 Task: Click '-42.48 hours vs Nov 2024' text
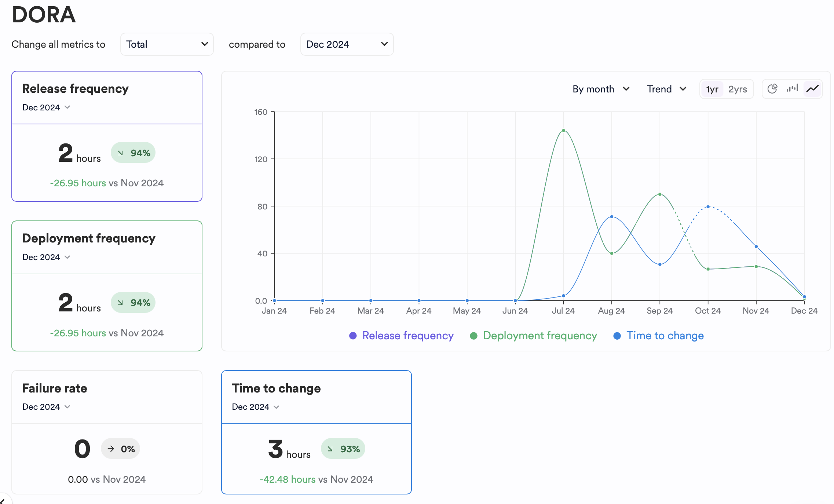click(x=317, y=479)
